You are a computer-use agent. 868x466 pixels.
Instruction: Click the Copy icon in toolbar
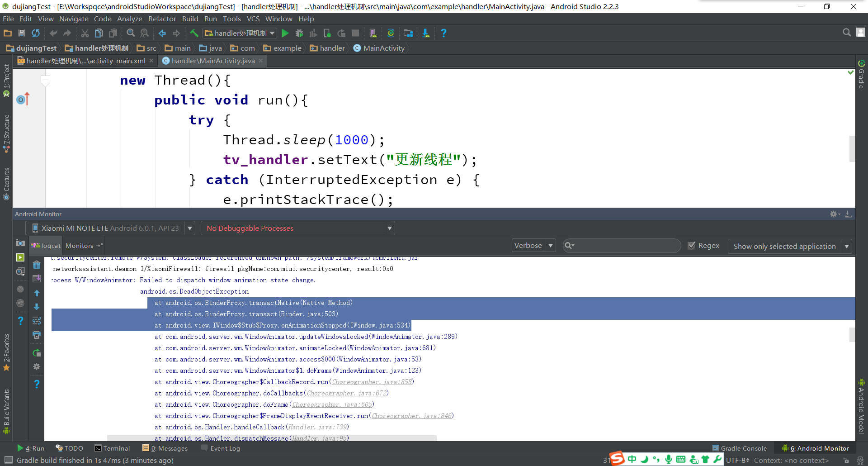pyautogui.click(x=99, y=33)
